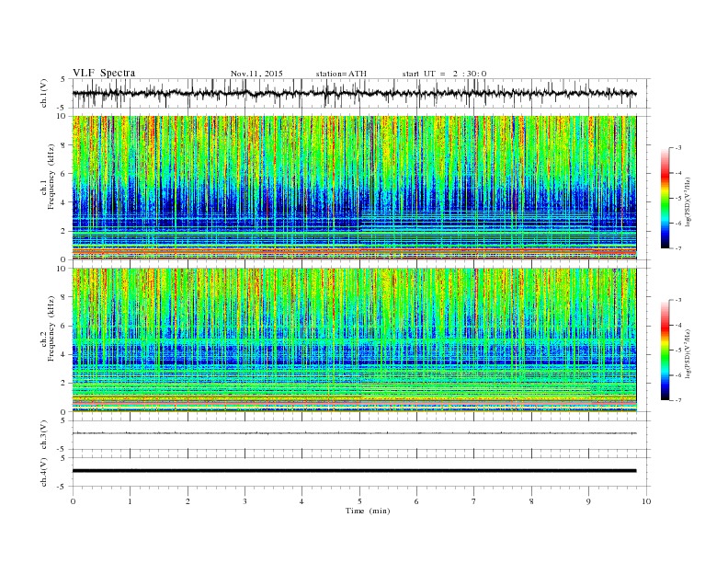Click the 'ch.1(V)' waveform axis label
Viewport: 728px width, 563px height.
(44, 93)
